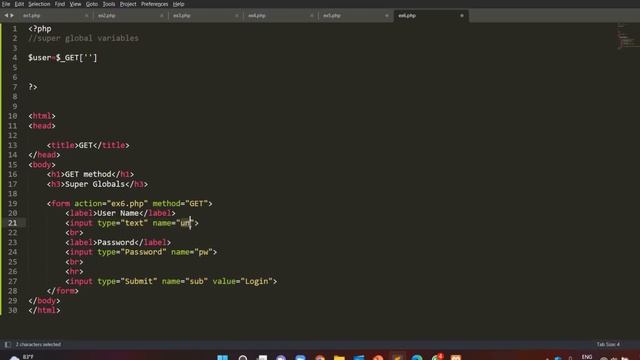Click the "<br>" tag on line 22
The image size is (640, 360).
click(x=74, y=233)
